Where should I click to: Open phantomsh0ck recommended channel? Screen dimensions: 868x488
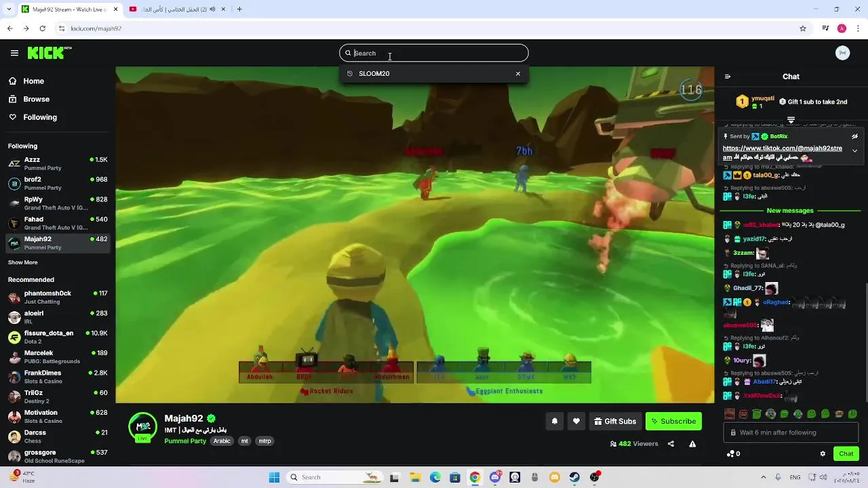(x=58, y=297)
